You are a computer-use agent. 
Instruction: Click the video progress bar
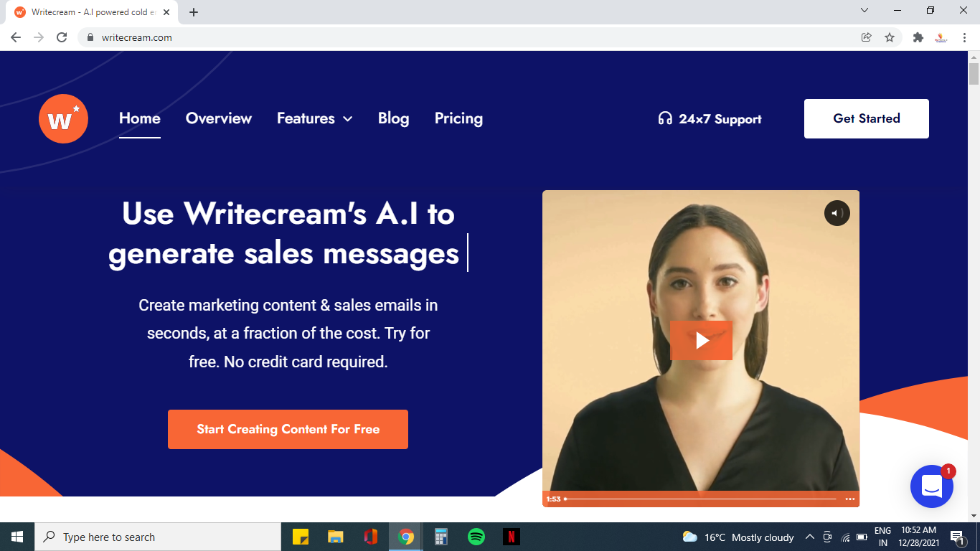(x=701, y=499)
